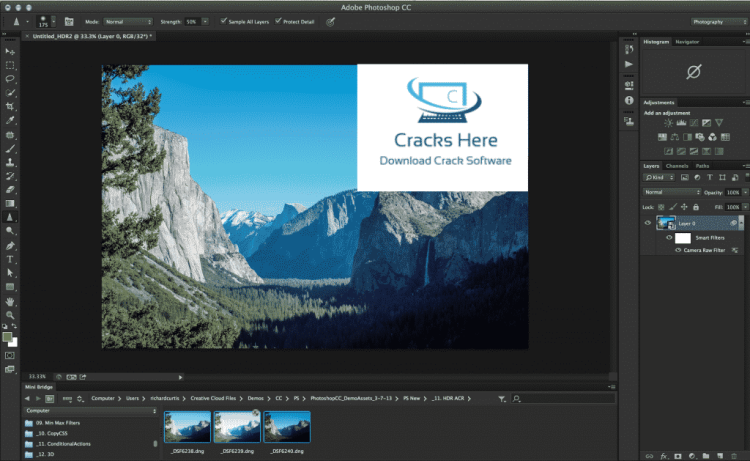Select the Eraser tool
The image size is (750, 461).
click(10, 190)
